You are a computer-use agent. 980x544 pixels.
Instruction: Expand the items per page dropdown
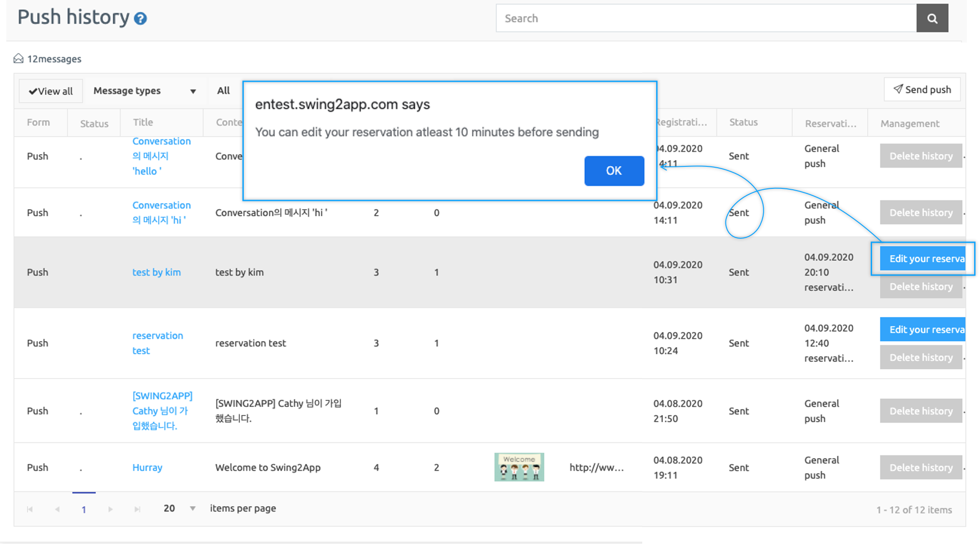(x=192, y=508)
